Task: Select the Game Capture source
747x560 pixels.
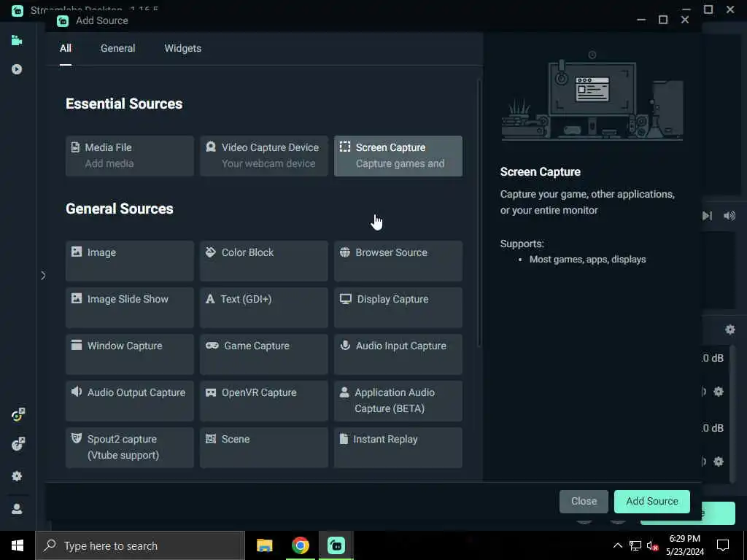Action: coord(264,354)
